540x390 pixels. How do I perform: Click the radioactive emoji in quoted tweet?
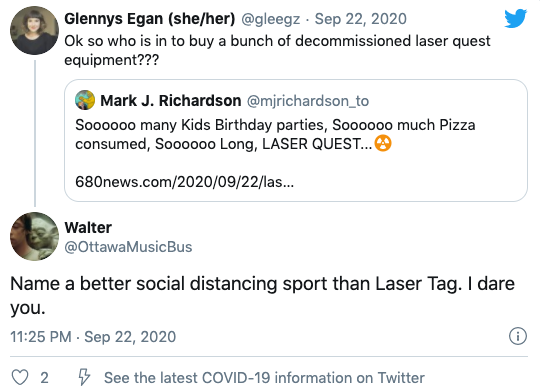(x=383, y=143)
